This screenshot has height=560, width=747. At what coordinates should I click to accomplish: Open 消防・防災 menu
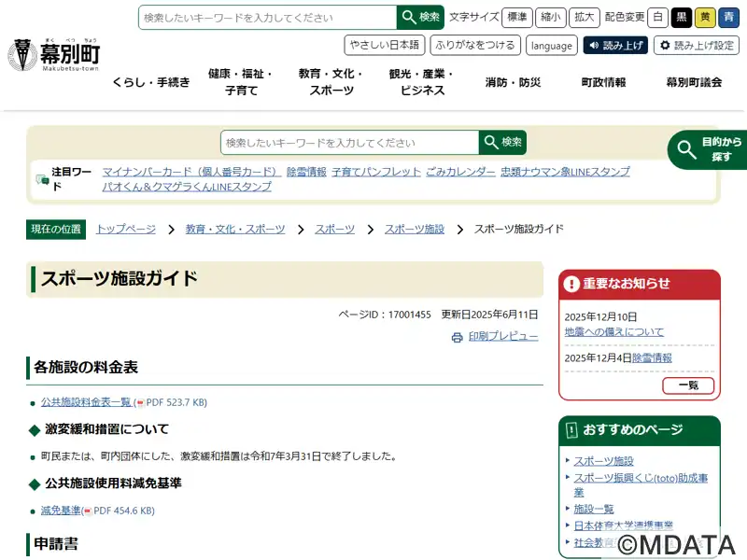[513, 82]
